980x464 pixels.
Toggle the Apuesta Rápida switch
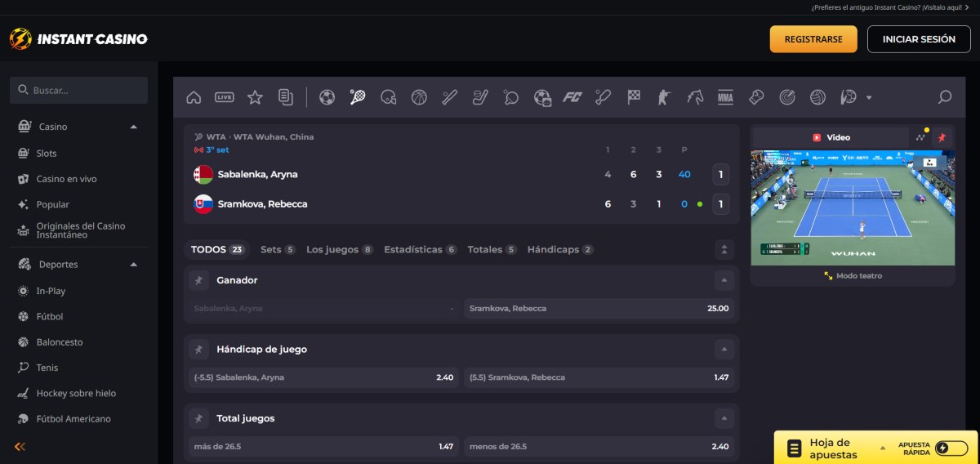coord(951,448)
